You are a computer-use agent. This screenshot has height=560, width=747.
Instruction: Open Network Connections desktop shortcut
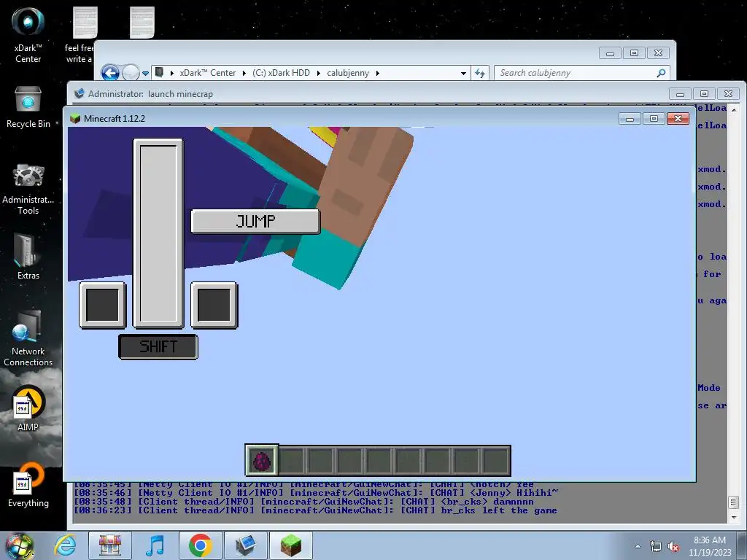tap(28, 338)
